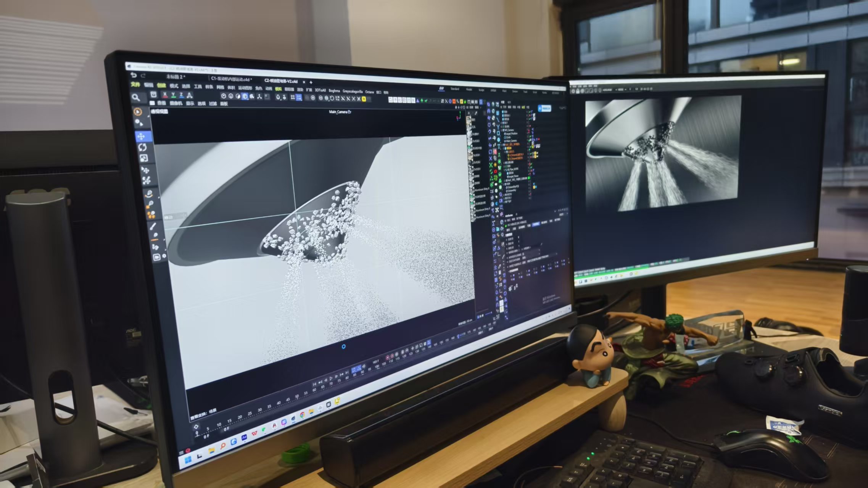
Task: Open the Windows Start button
Action: (x=188, y=460)
